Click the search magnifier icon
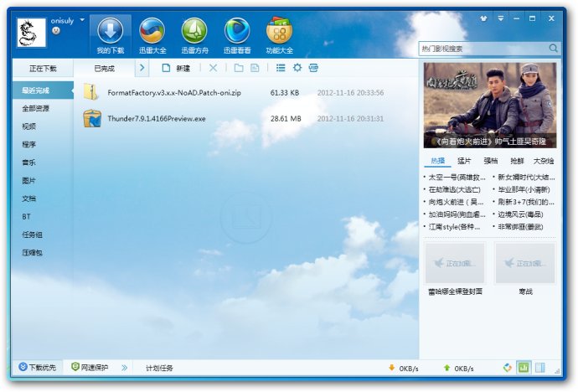 click(554, 49)
